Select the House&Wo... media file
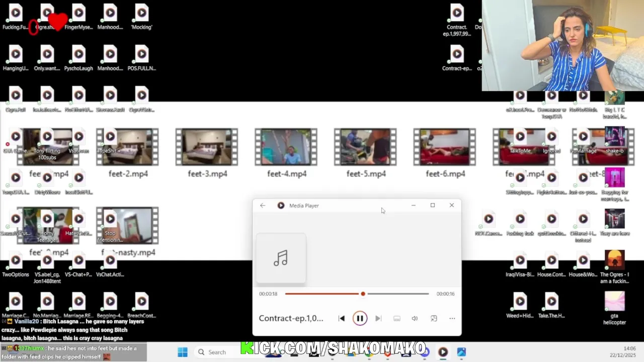Image resolution: width=644 pixels, height=362 pixels. (583, 265)
